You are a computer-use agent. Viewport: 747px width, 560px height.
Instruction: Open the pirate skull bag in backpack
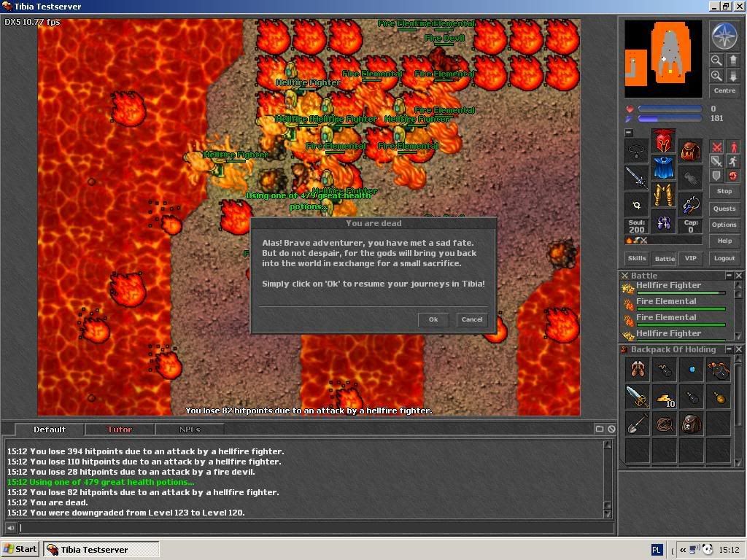coord(692,424)
